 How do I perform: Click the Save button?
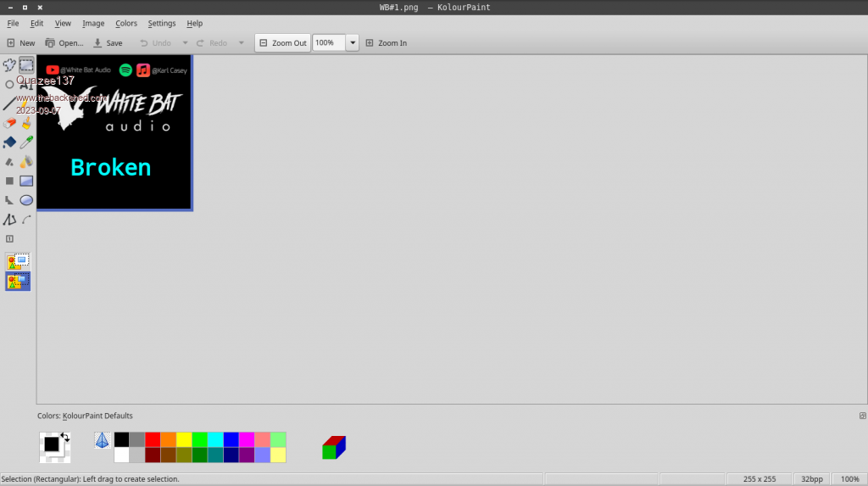click(x=107, y=43)
